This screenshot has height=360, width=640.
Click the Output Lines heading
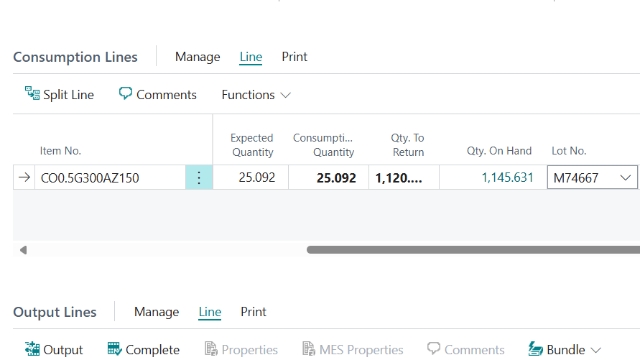pos(55,312)
